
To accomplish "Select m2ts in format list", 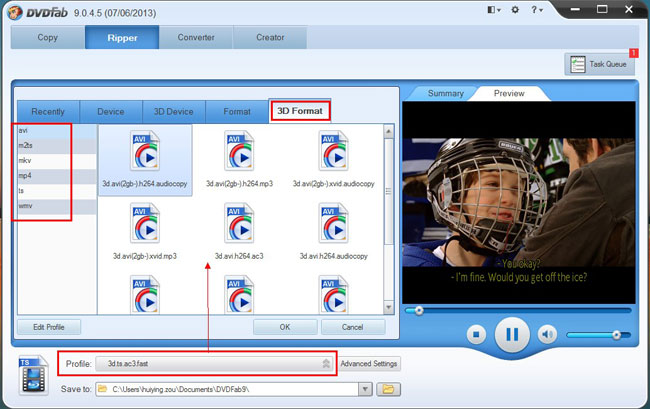I will (57, 145).
